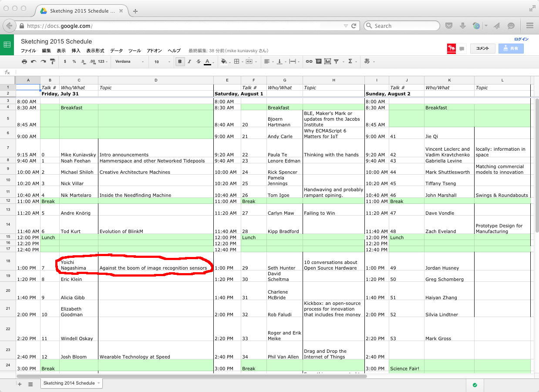Viewport: 539px width, 392px height.
Task: Insert a chart from the toolbar
Action: [x=327, y=62]
